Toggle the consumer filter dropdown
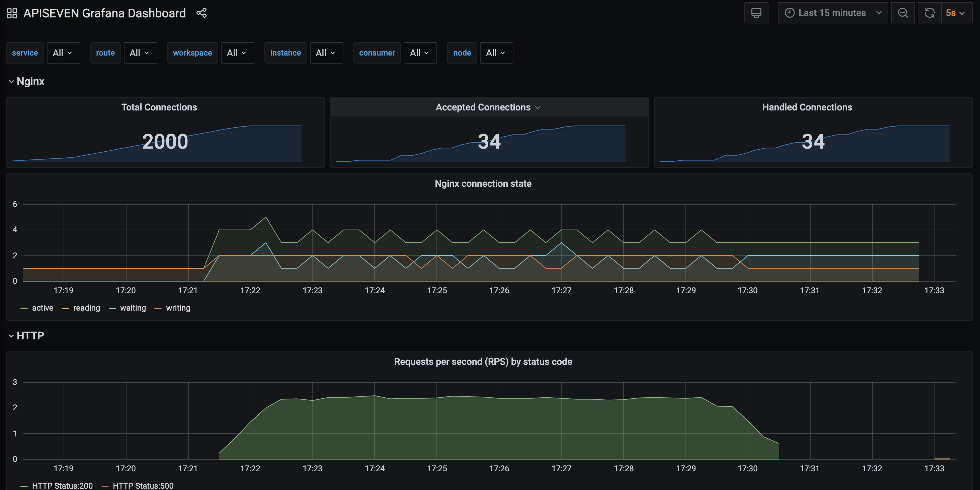Screen dimensions: 980x490 tap(419, 53)
